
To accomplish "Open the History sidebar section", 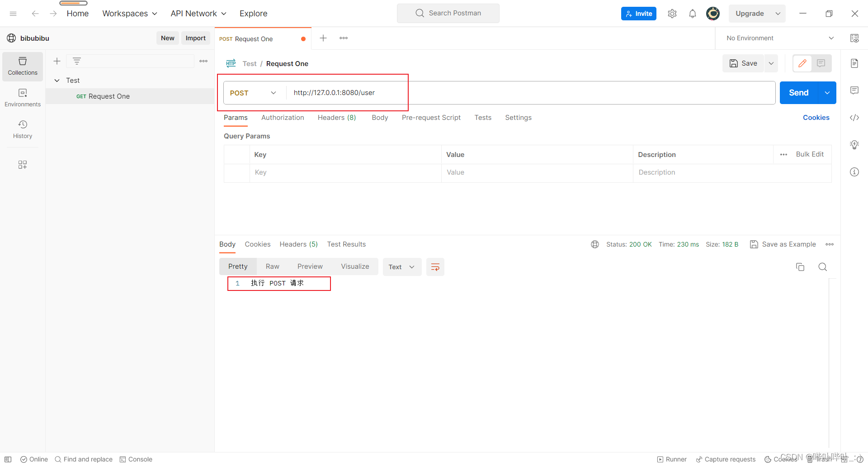I will pos(23,129).
